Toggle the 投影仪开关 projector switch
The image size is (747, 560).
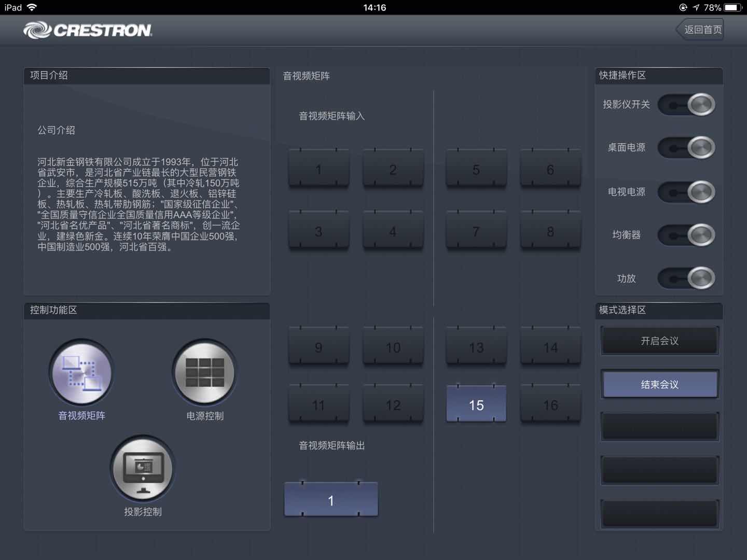[686, 105]
